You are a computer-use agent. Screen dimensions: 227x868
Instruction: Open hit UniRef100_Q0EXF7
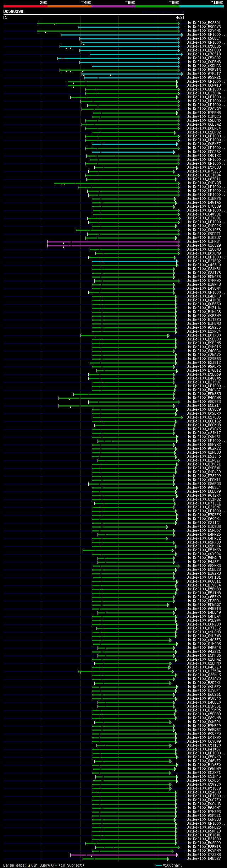coord(204,144)
